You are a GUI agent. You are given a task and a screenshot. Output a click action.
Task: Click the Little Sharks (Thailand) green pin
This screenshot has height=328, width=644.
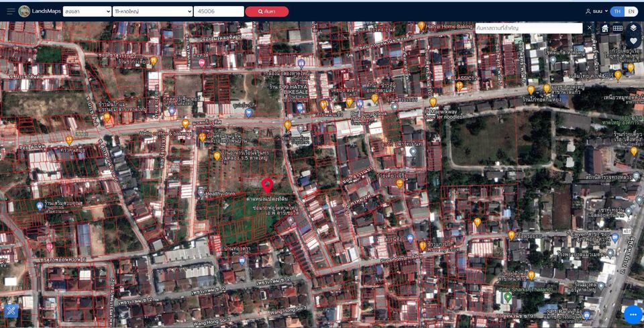(508, 297)
